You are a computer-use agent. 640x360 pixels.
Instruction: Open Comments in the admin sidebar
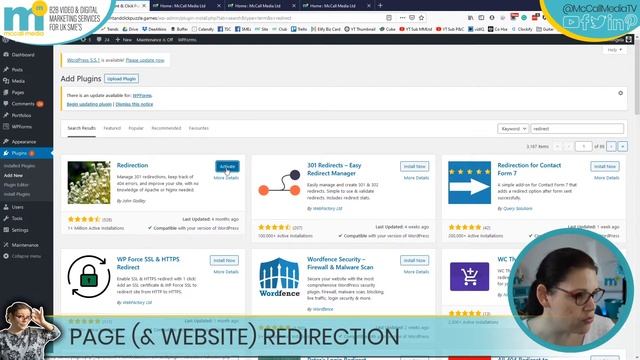(x=23, y=104)
